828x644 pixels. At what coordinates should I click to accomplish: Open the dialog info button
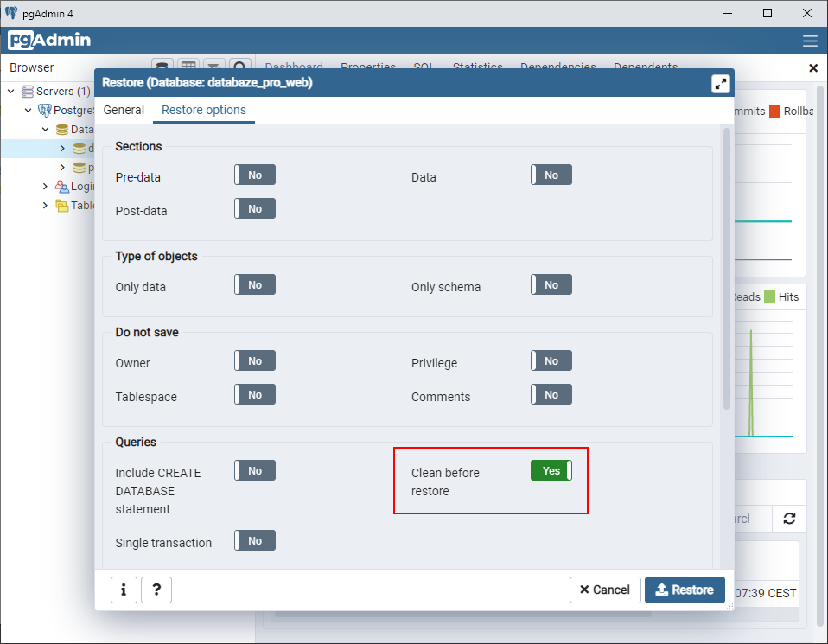coord(124,590)
